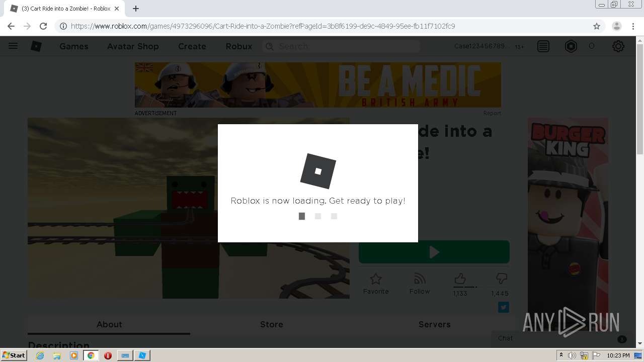Open a new Chrome tab
644x362 pixels.
[136, 9]
